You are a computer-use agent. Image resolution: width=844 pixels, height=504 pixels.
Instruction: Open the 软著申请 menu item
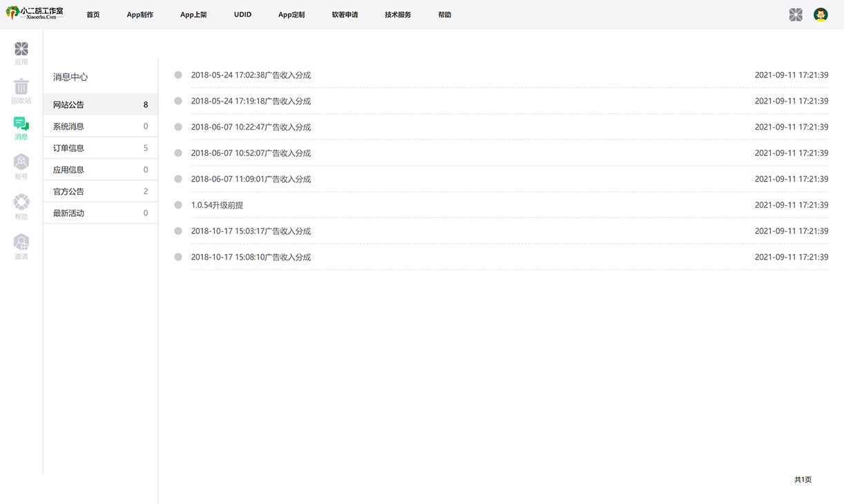tap(344, 14)
